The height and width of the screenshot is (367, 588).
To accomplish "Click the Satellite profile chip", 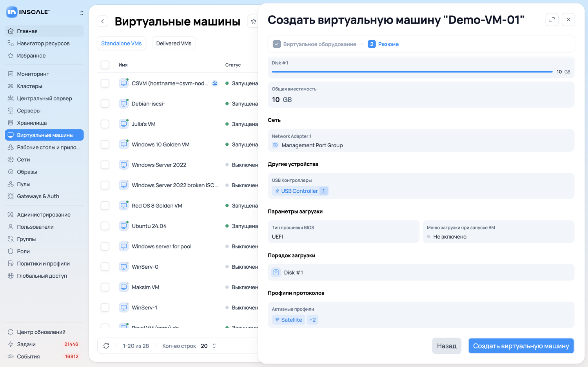I will [289, 320].
